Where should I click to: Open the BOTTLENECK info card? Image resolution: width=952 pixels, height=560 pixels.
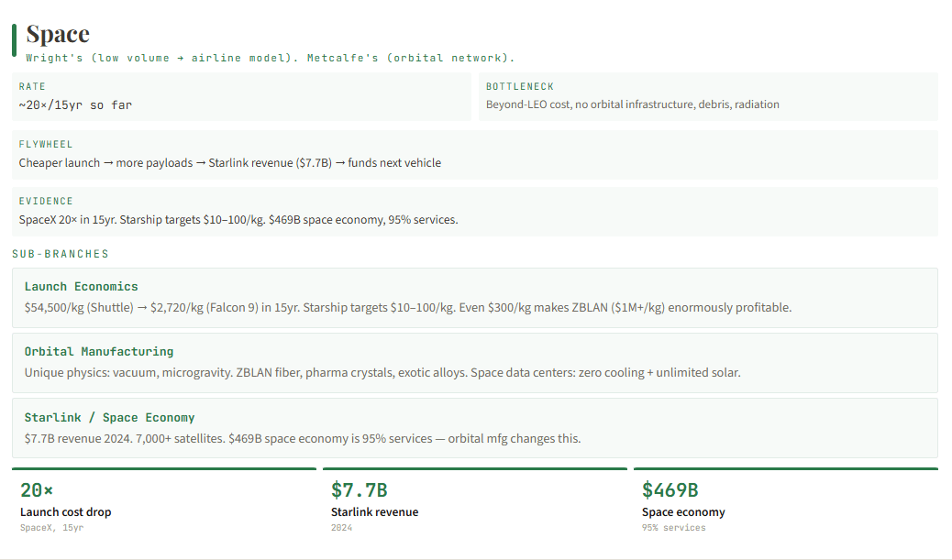point(708,96)
